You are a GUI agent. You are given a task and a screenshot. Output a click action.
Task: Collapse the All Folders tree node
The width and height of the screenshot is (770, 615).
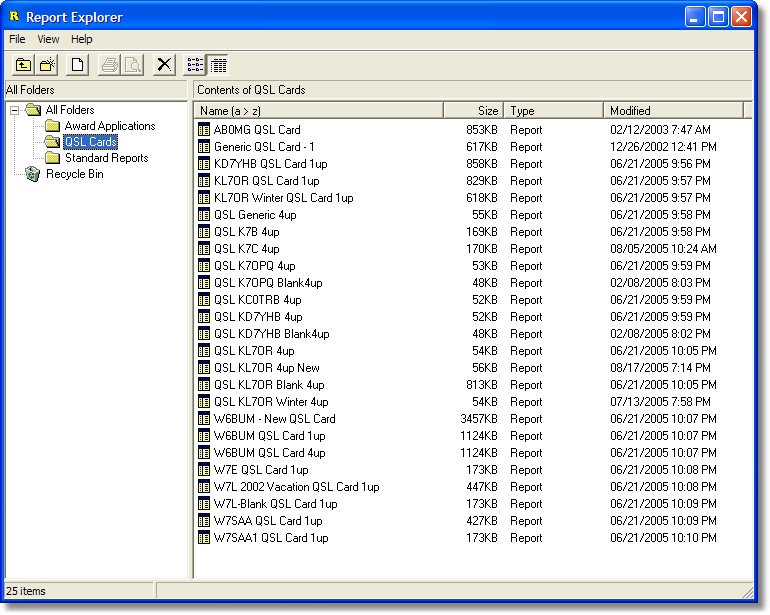click(15, 110)
